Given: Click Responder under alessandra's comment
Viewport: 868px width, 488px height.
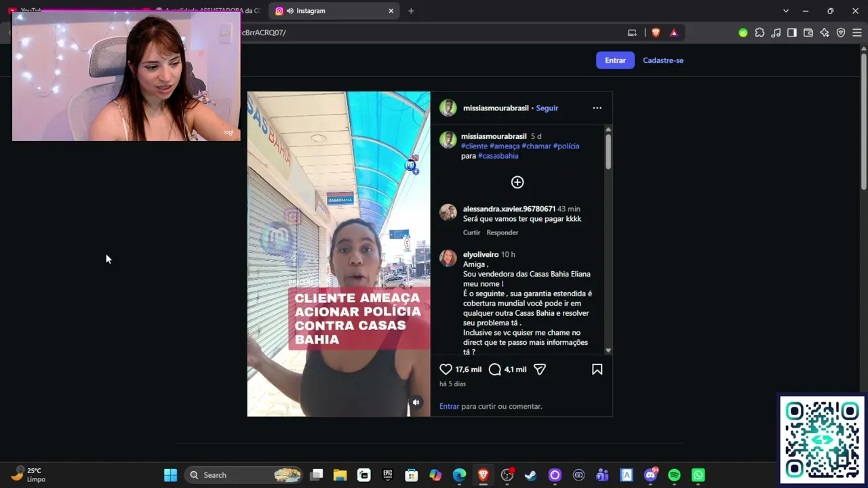Looking at the screenshot, I should (502, 232).
